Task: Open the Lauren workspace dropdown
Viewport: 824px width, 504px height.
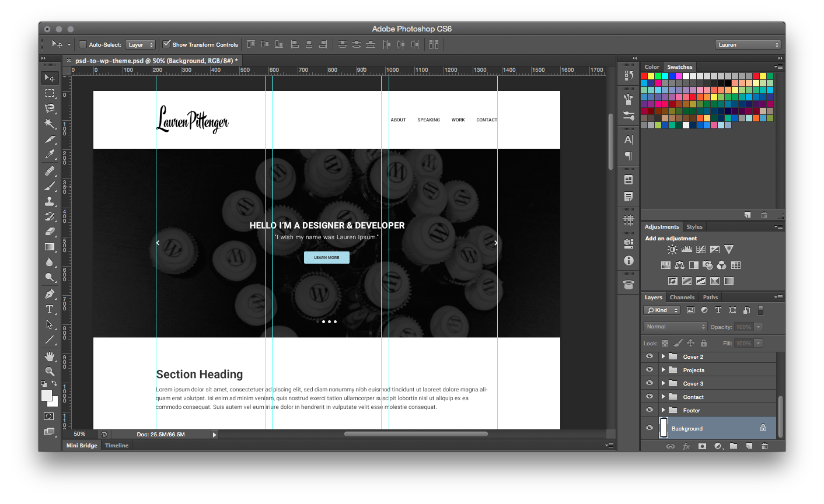Action: [748, 44]
